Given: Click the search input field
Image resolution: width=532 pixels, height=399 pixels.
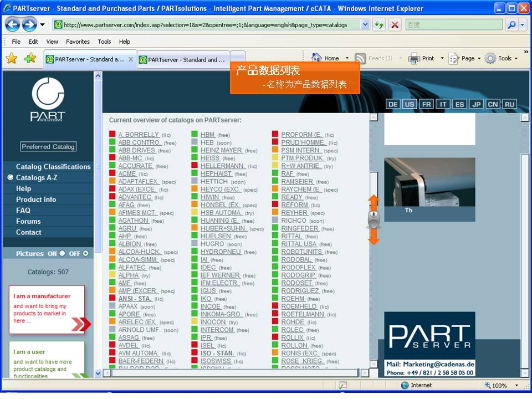Looking at the screenshot, I should tap(454, 25).
